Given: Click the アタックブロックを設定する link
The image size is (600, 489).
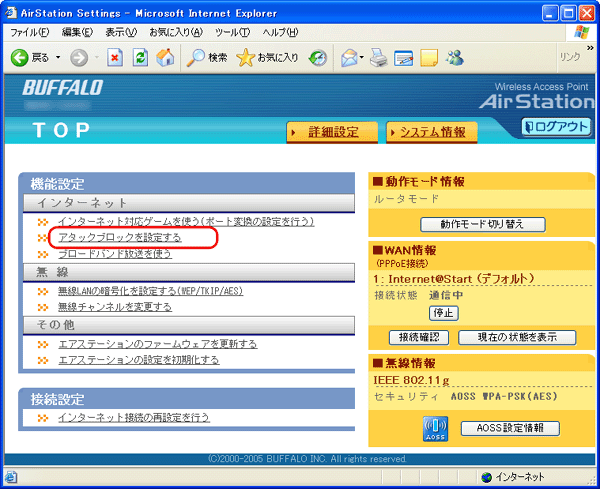Looking at the screenshot, I should [119, 238].
